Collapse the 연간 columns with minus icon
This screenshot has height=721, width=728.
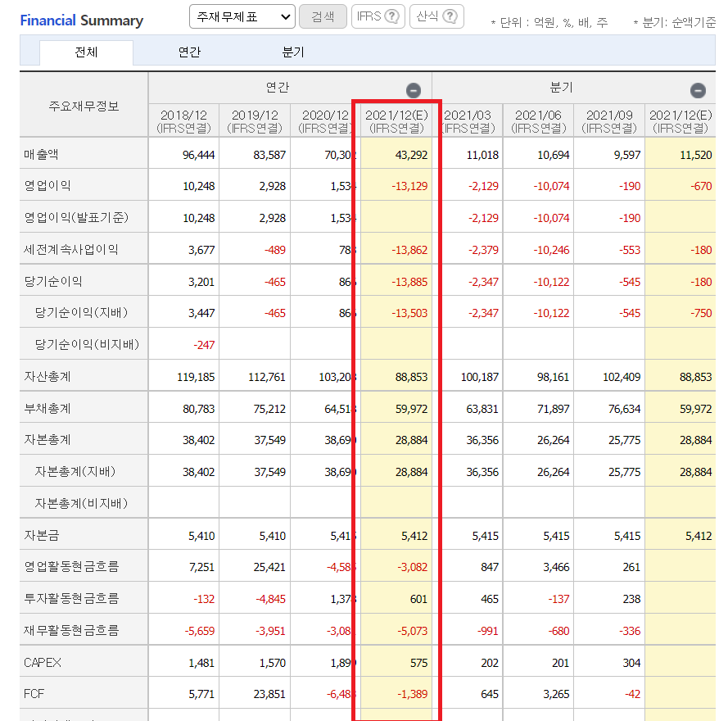[x=414, y=90]
